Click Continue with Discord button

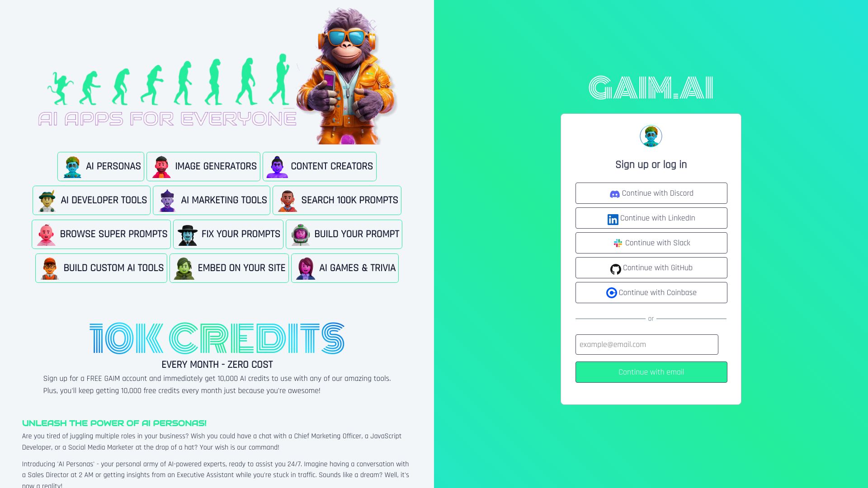(651, 193)
